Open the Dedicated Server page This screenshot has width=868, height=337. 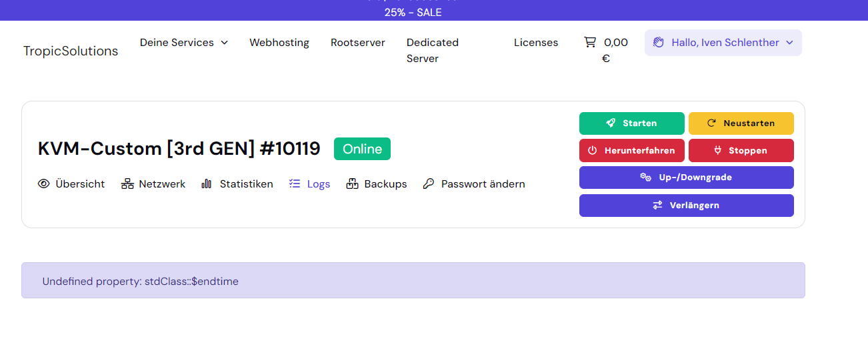[433, 50]
